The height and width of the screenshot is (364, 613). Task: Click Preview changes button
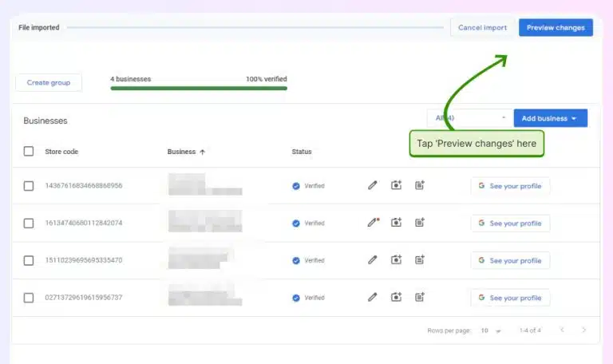pyautogui.click(x=556, y=28)
